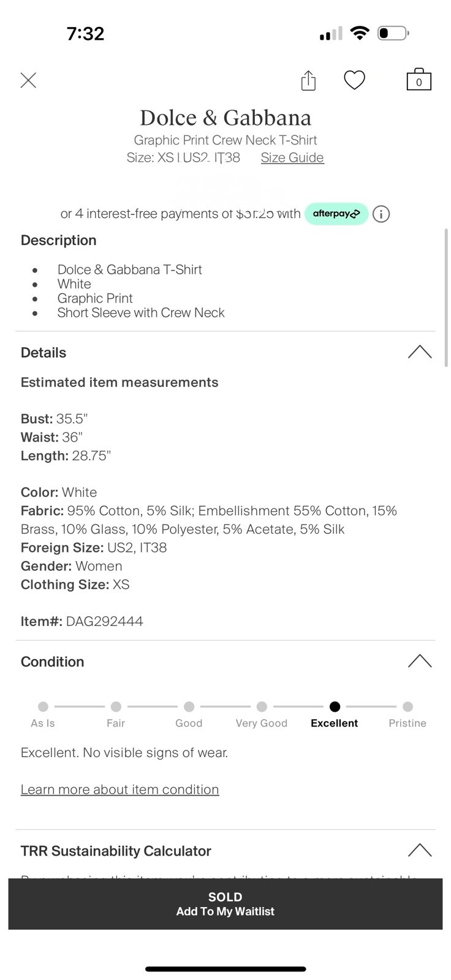Open the Size Guide link
The width and height of the screenshot is (451, 980).
click(292, 157)
